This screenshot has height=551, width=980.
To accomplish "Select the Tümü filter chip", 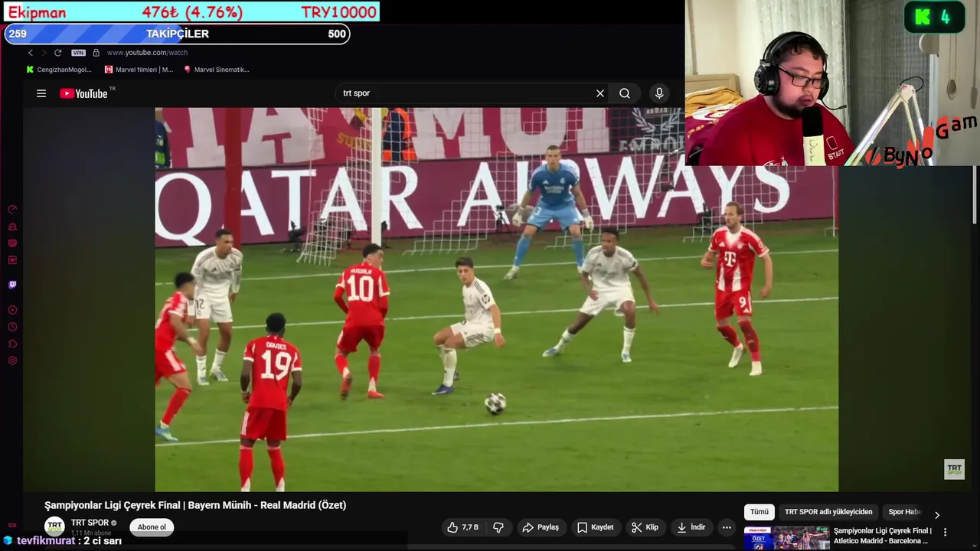I will coord(759,512).
